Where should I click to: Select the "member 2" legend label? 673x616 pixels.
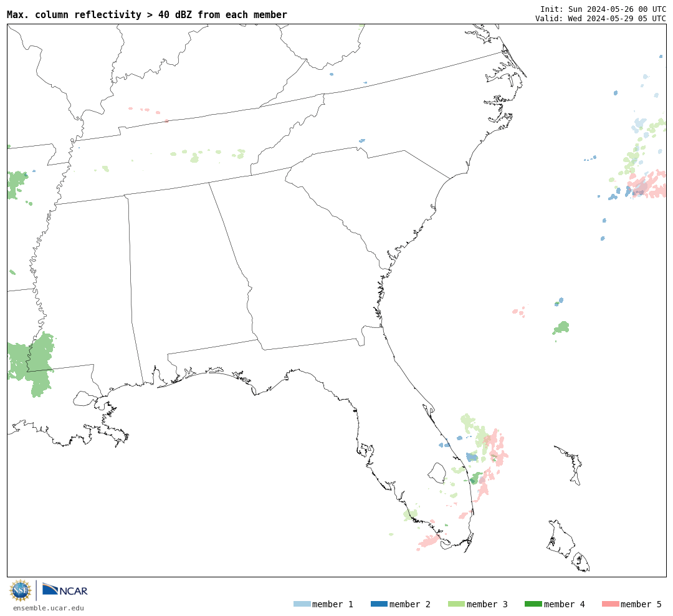pos(410,604)
